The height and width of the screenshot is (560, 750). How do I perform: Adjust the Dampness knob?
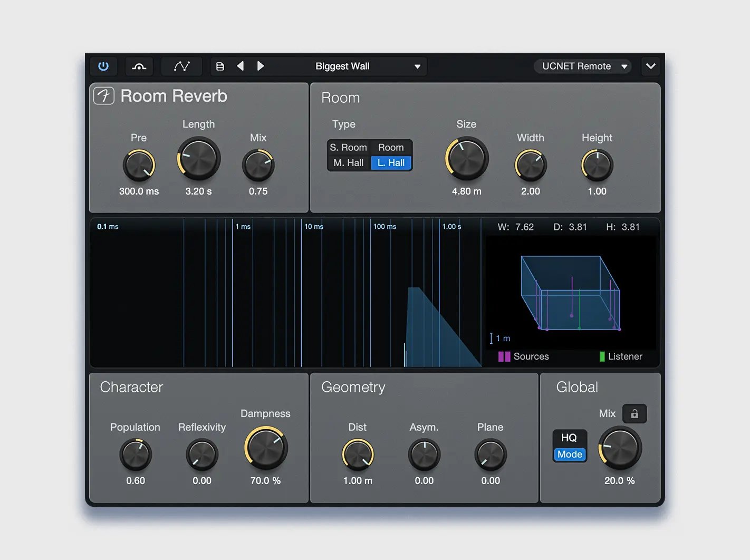(x=265, y=447)
